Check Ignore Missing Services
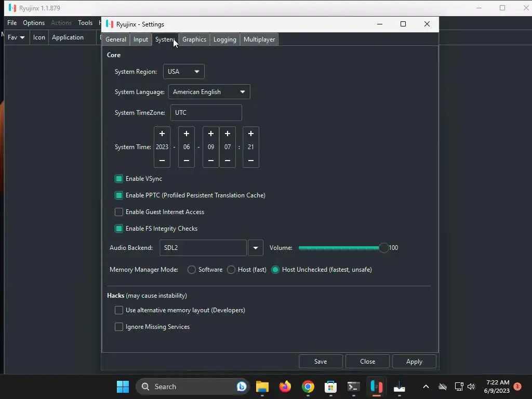532x399 pixels. (x=119, y=327)
